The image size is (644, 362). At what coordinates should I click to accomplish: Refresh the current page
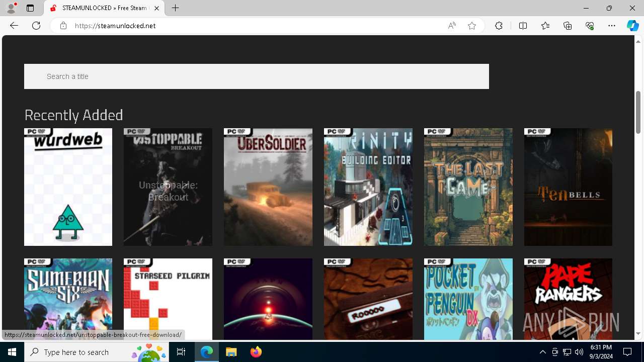tap(36, 26)
